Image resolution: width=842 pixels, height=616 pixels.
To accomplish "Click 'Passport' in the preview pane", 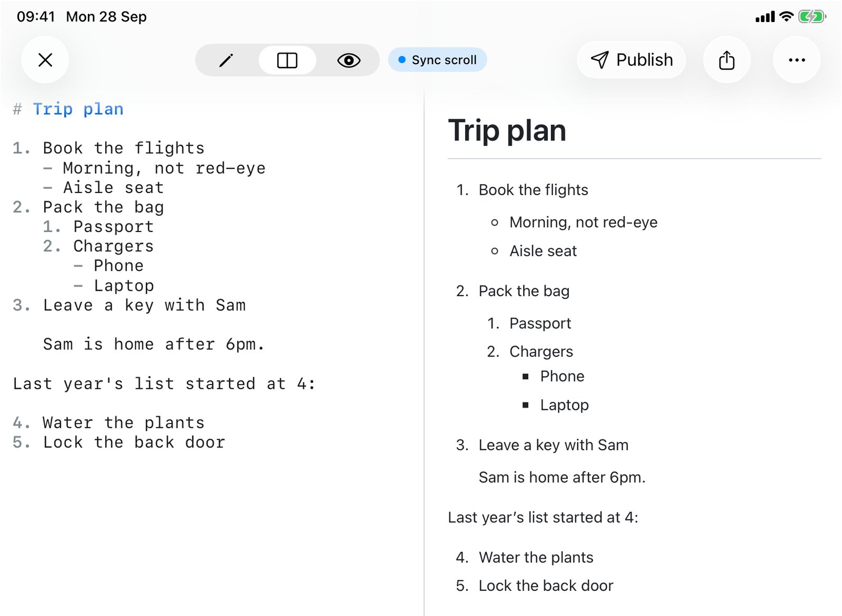I will [x=540, y=323].
